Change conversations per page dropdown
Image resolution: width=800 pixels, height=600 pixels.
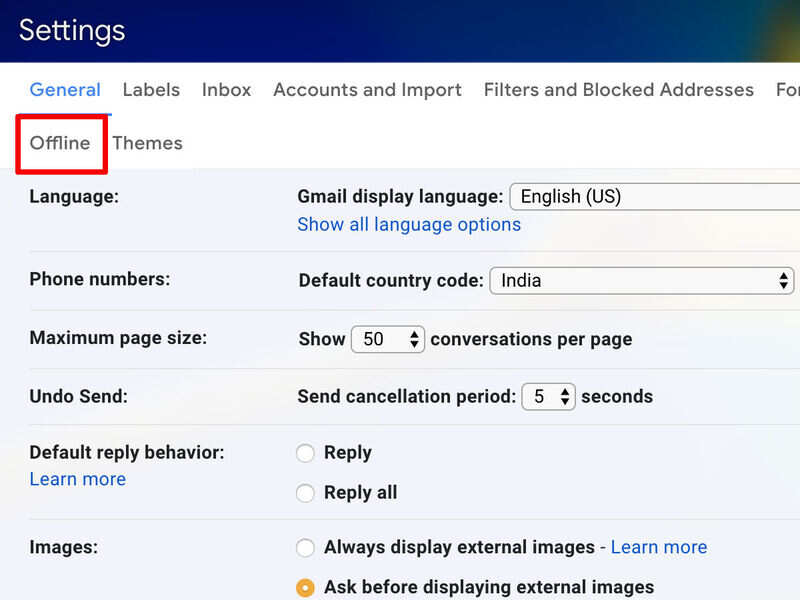pyautogui.click(x=388, y=339)
